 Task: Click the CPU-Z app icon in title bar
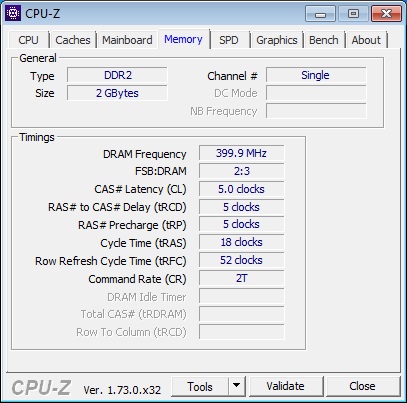13,13
